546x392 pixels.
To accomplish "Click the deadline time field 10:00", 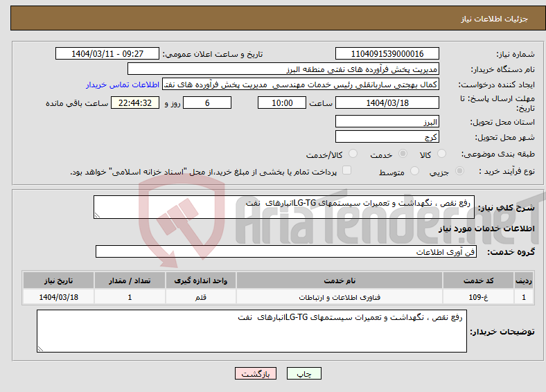I will 282,103.
